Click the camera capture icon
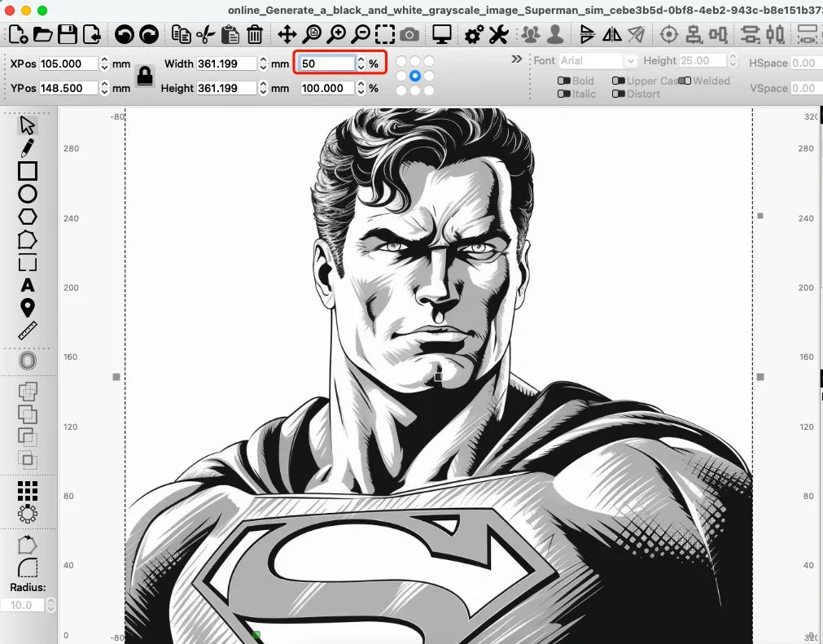 409,35
